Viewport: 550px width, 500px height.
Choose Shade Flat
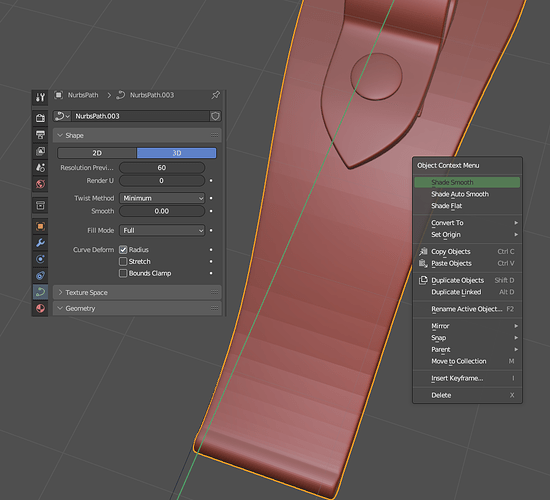pos(467,206)
